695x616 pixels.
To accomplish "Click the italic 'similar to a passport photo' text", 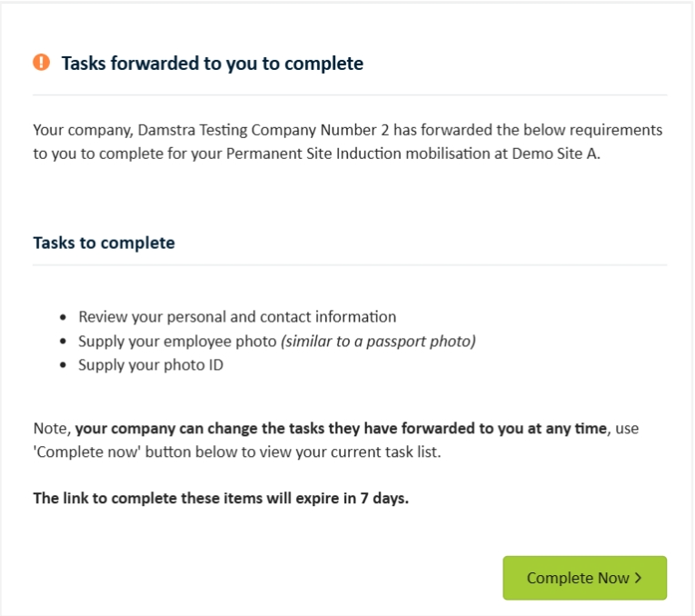I will click(378, 342).
